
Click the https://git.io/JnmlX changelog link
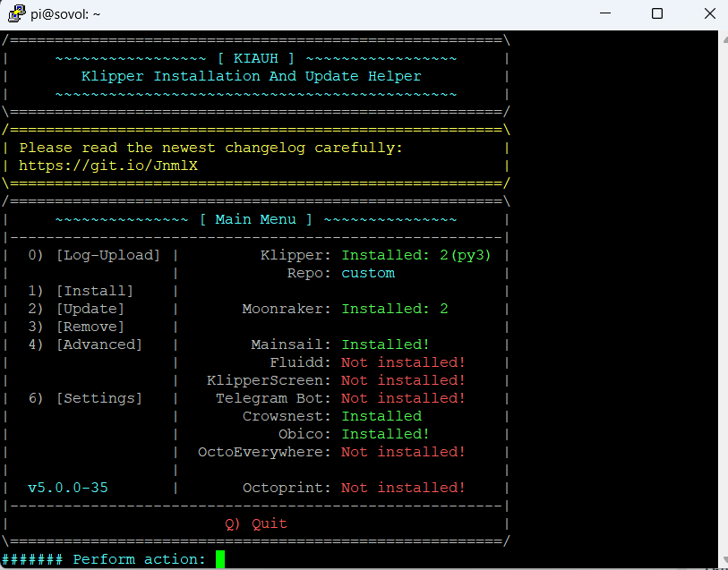(108, 166)
